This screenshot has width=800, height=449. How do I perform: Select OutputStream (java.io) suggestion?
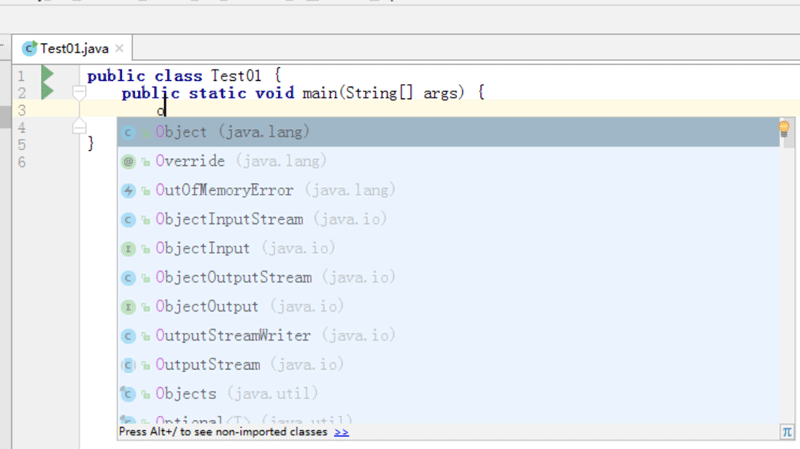pyautogui.click(x=448, y=365)
